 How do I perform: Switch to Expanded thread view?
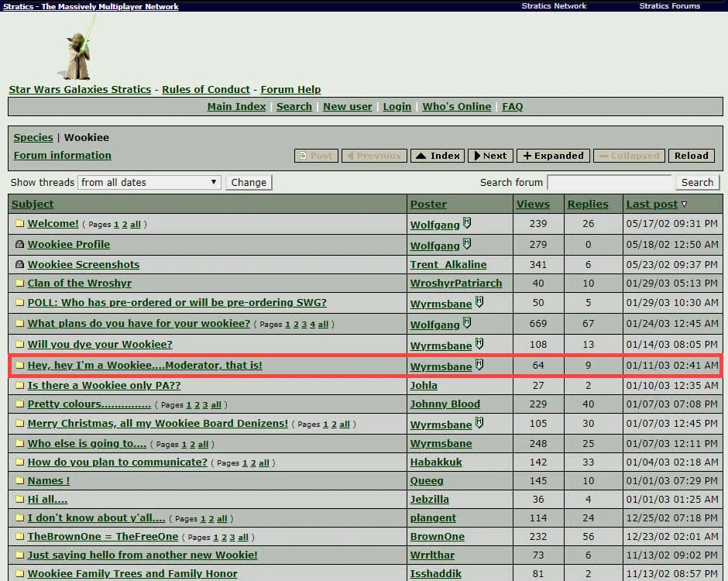coord(553,156)
